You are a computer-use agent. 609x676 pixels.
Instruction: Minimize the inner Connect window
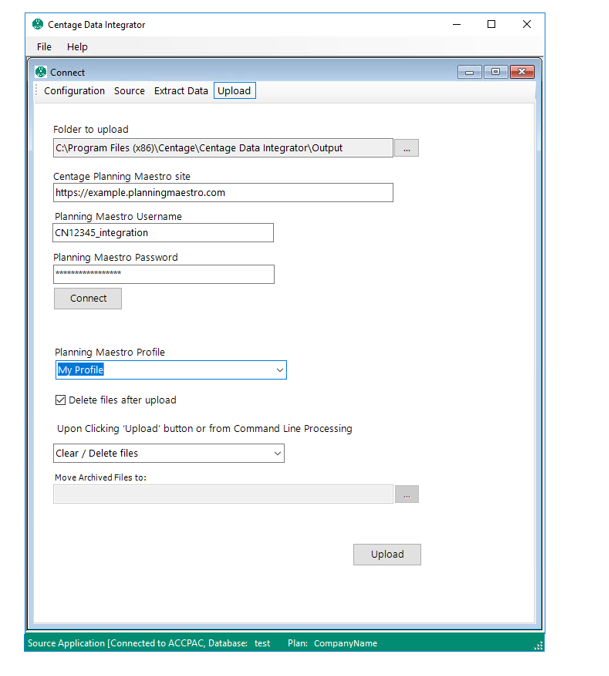pyautogui.click(x=469, y=72)
